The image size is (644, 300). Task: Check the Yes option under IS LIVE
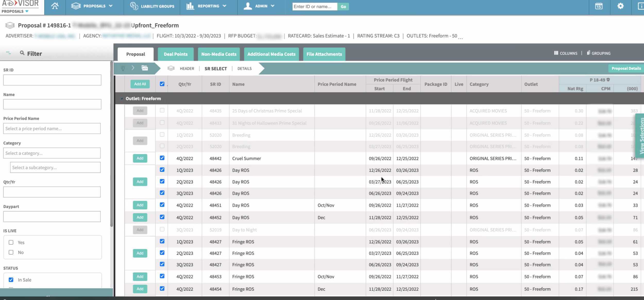[11, 242]
